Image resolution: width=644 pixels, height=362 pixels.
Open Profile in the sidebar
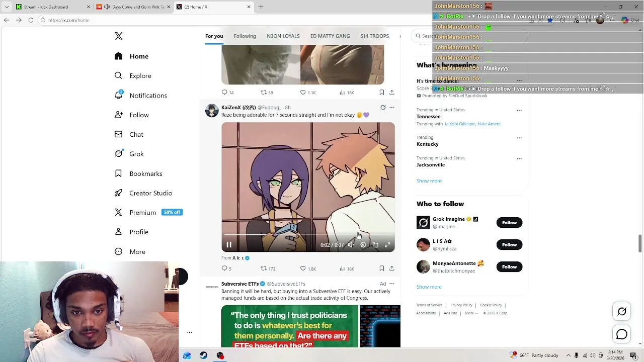pos(131,232)
